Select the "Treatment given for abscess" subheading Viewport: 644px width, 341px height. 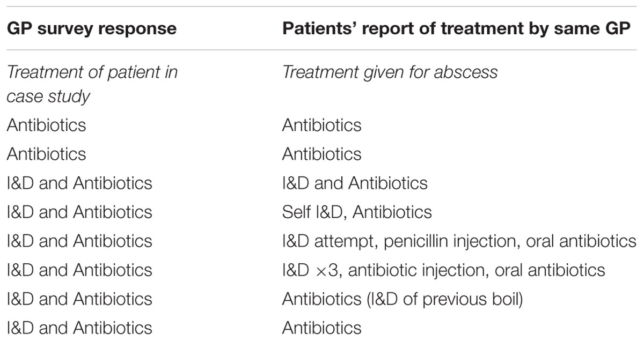390,72
